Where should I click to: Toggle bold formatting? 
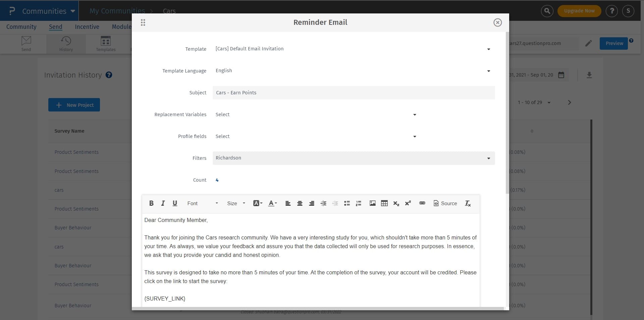tap(151, 203)
